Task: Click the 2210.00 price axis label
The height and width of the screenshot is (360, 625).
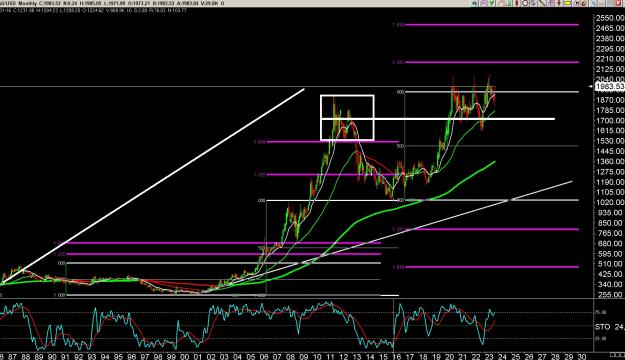Action: click(x=610, y=59)
